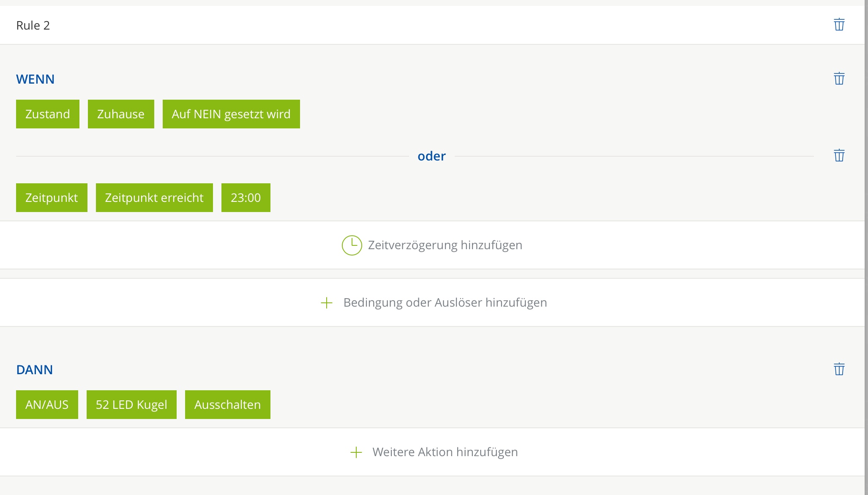Click plus icon beside Weitere Aktion
The image size is (868, 495).
(x=356, y=452)
